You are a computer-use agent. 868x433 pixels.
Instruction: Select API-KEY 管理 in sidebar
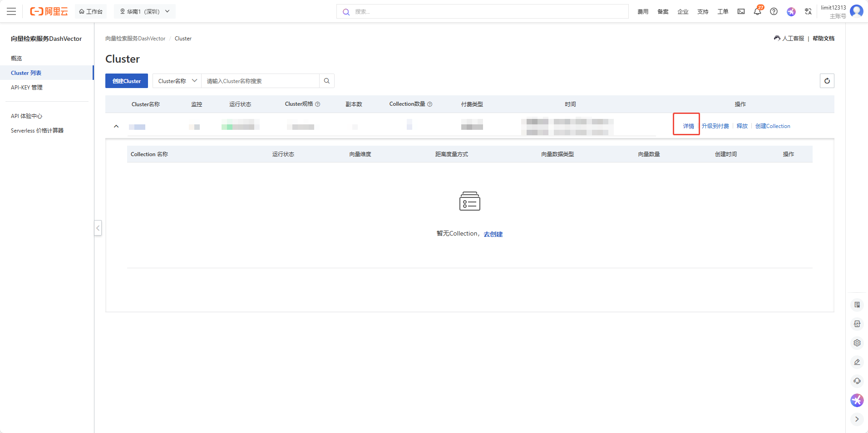click(x=27, y=88)
